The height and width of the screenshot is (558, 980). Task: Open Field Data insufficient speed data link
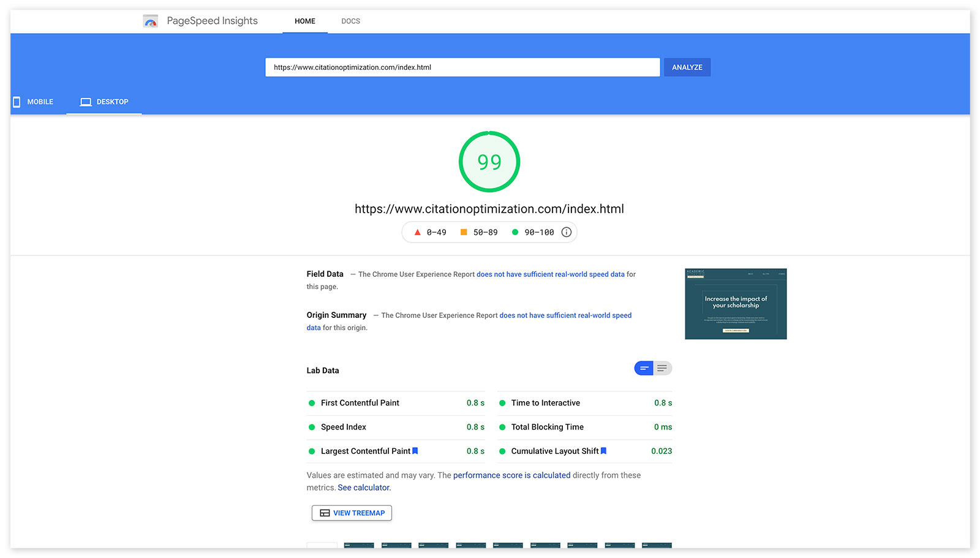coord(551,274)
